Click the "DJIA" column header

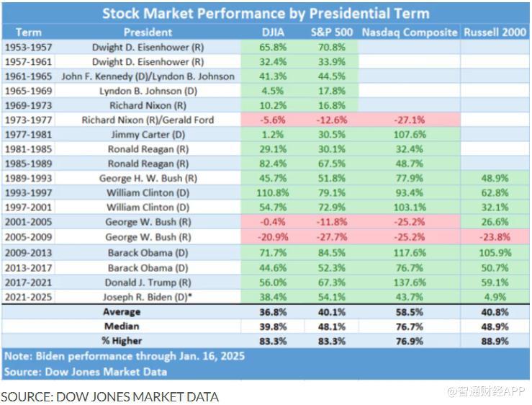click(x=274, y=32)
